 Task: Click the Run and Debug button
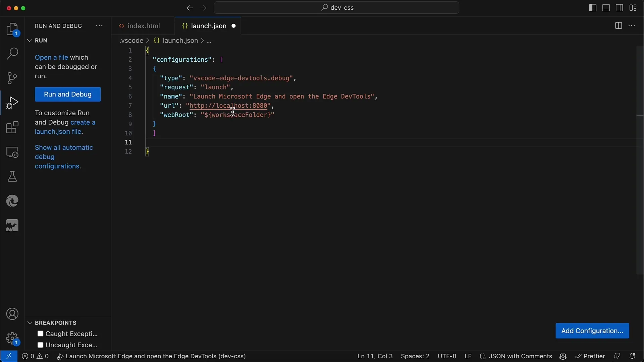[68, 94]
